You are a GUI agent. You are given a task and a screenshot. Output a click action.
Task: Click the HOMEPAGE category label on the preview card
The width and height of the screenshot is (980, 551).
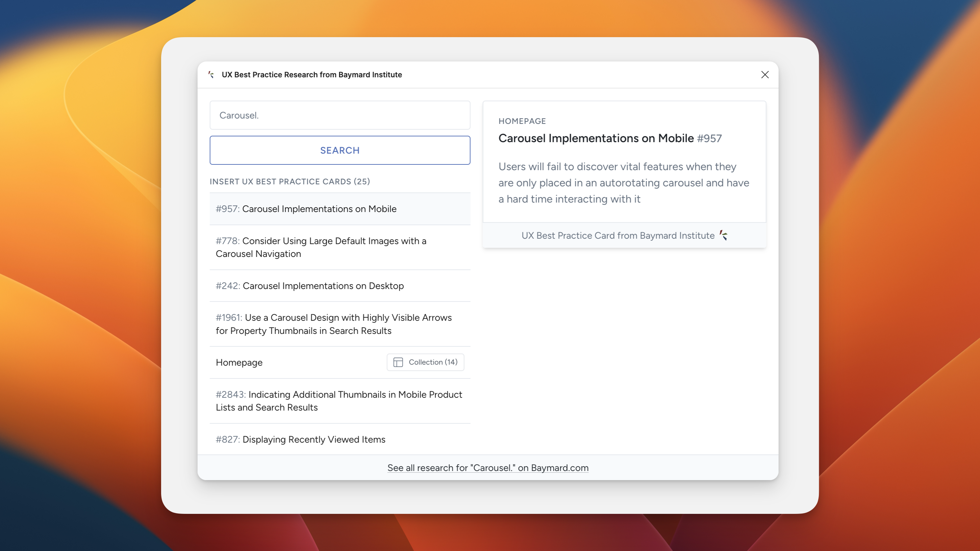[x=522, y=121]
